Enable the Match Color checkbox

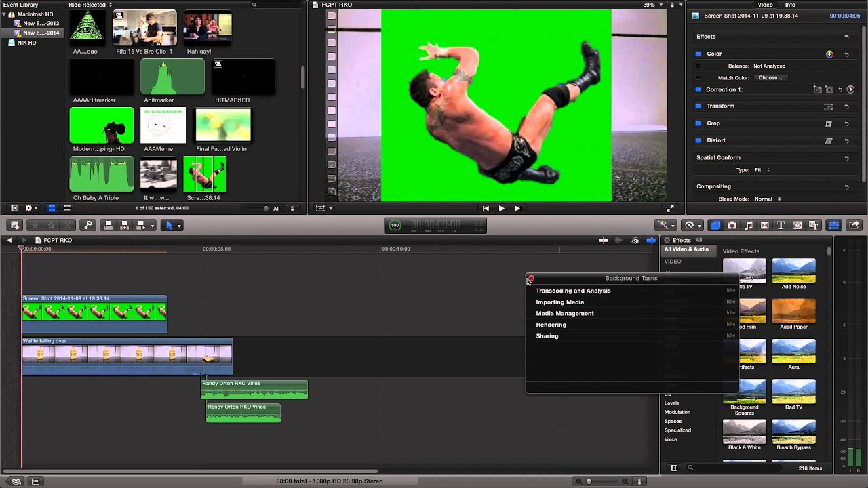click(x=698, y=78)
